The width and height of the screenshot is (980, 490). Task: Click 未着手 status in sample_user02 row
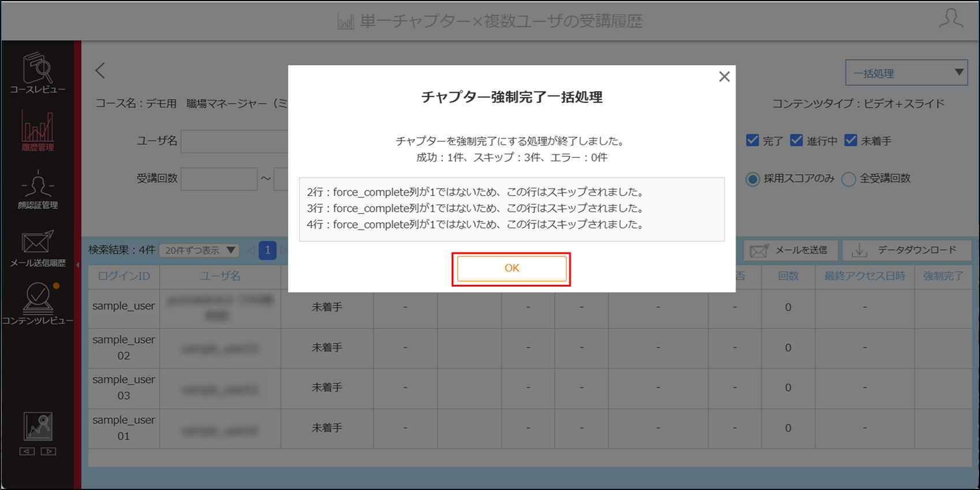coord(327,348)
